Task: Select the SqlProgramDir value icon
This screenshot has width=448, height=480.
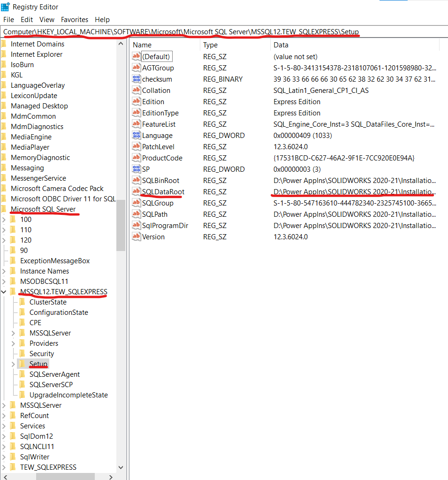Action: tap(136, 225)
